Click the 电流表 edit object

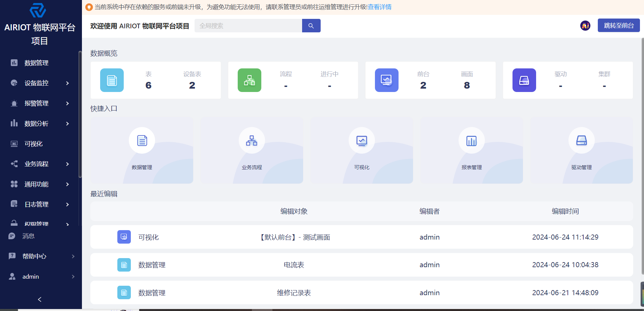[294, 265]
